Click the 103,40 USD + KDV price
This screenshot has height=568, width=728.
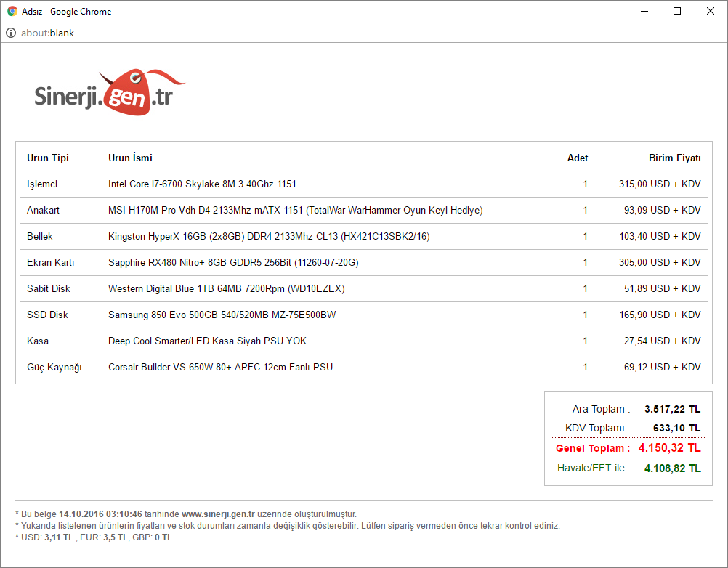[660, 236]
